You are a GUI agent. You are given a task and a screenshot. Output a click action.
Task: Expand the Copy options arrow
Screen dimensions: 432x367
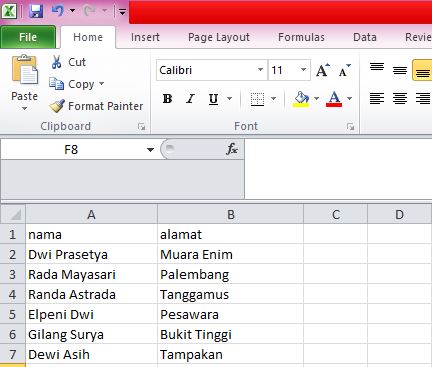pos(101,83)
